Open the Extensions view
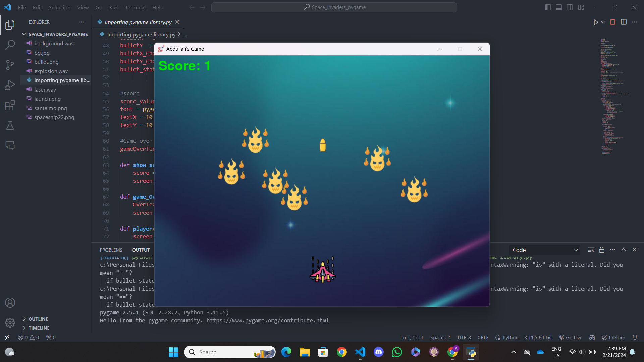The height and width of the screenshot is (362, 644). coord(10,105)
